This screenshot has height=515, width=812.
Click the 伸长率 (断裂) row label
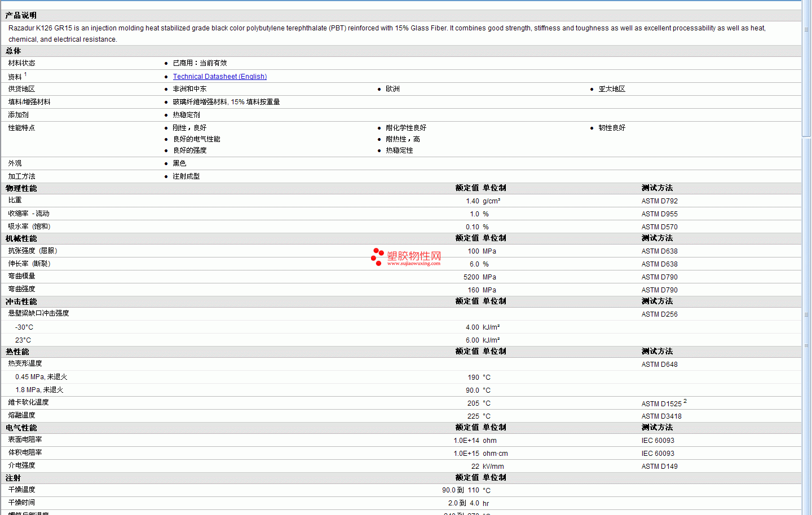click(29, 264)
